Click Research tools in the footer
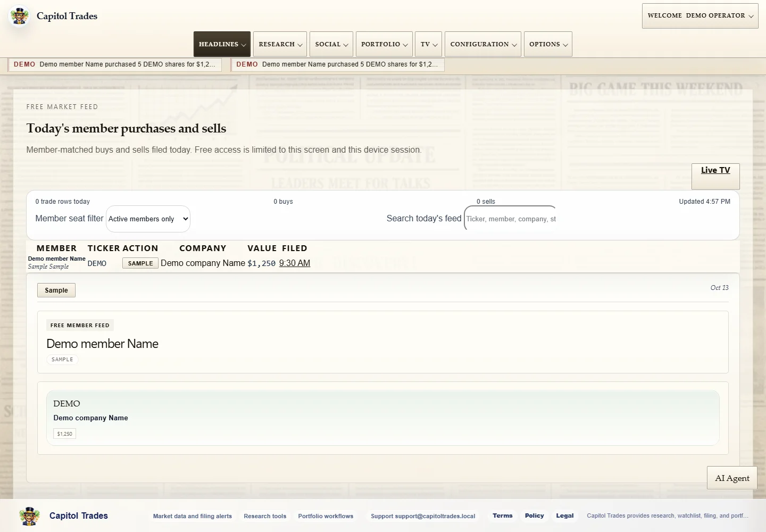This screenshot has width=766, height=532. point(265,516)
